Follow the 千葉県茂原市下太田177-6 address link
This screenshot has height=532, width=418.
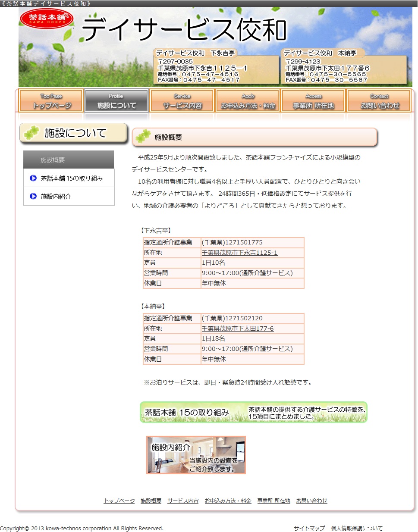point(238,329)
